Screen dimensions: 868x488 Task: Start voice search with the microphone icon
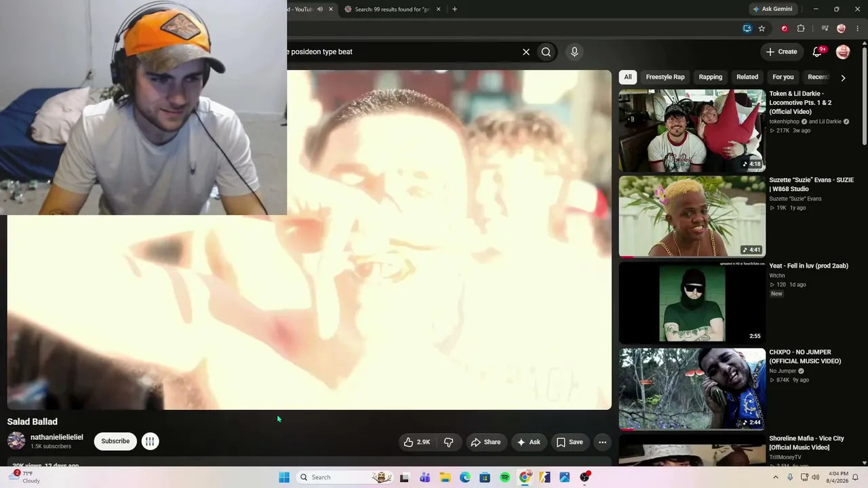click(574, 52)
